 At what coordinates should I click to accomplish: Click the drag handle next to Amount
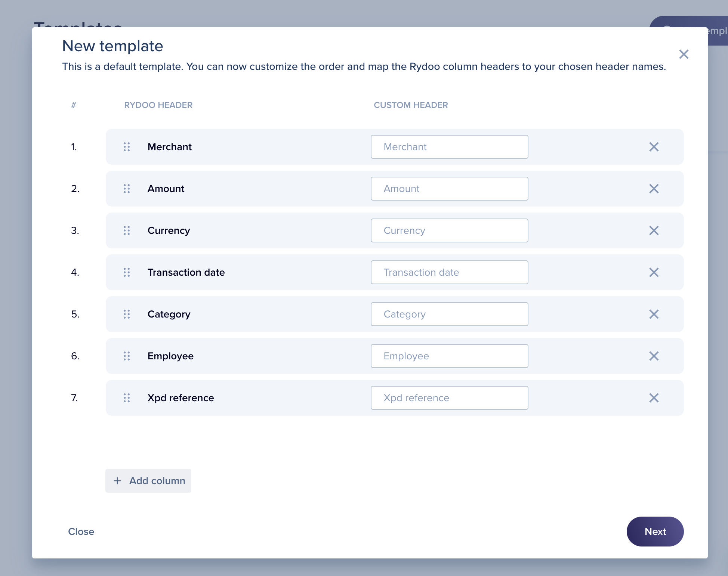[126, 189]
